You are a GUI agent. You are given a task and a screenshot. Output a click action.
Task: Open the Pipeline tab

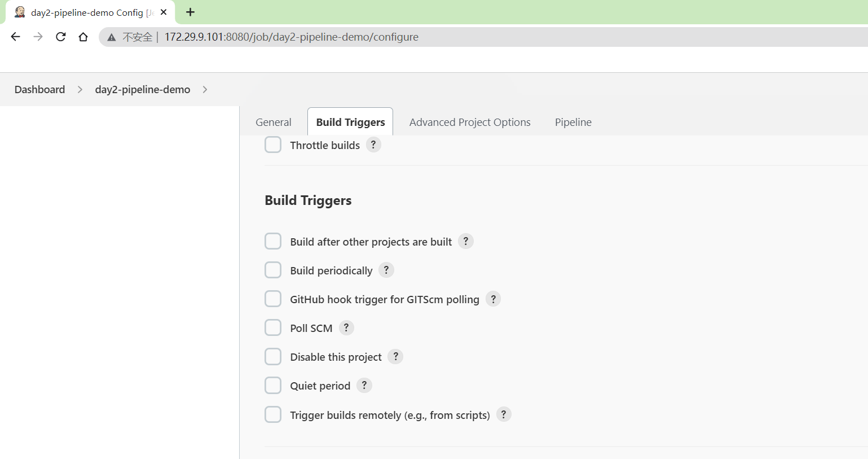[573, 122]
